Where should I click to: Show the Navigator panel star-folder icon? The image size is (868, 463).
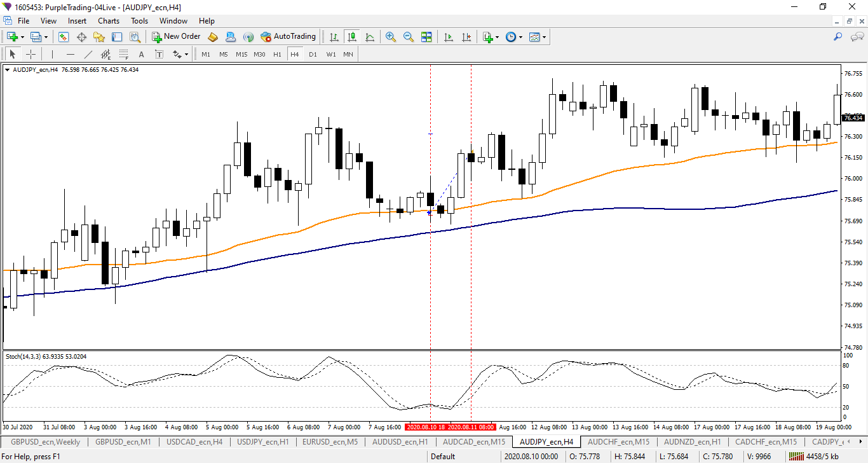click(99, 37)
